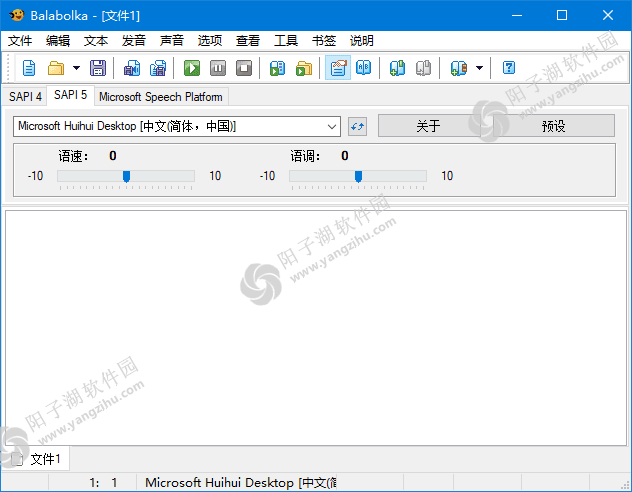Refresh voice list with blue arrows button
Screen dimensions: 632x492
(x=357, y=127)
